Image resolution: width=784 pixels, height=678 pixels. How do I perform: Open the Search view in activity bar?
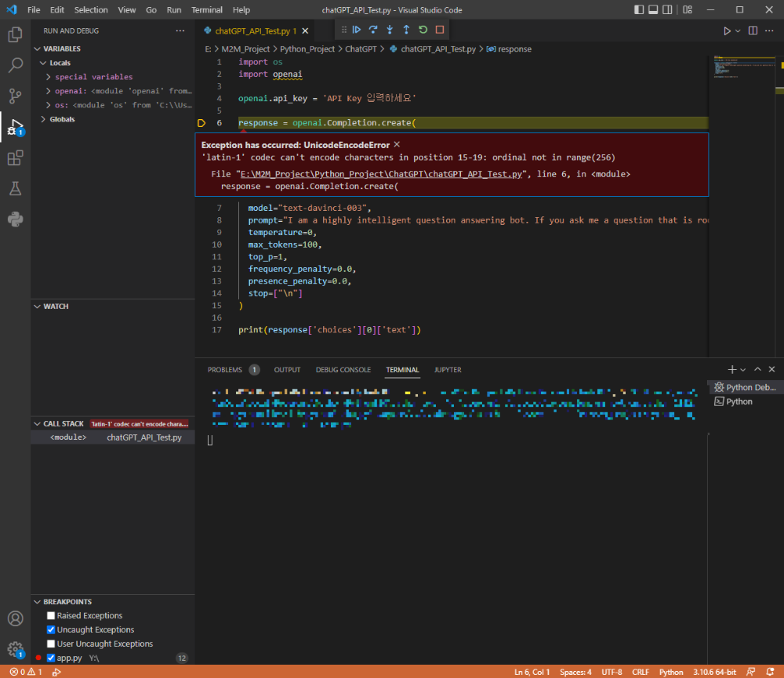click(16, 65)
